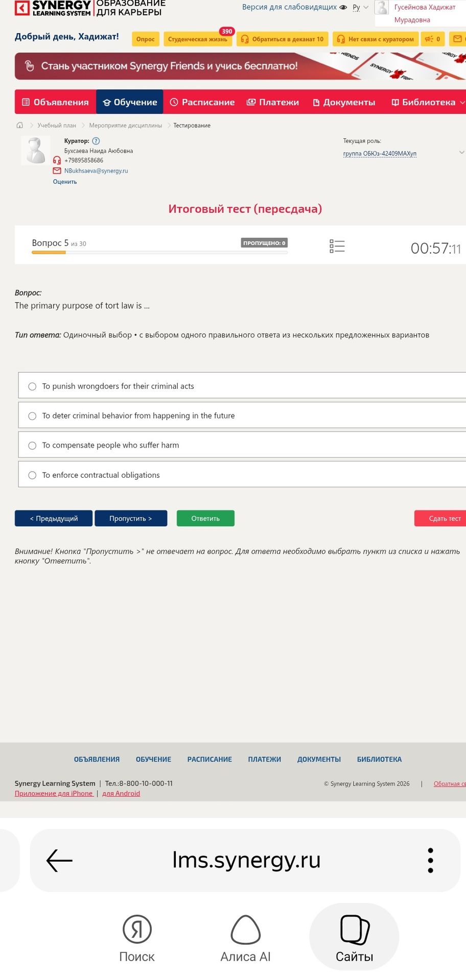Open Яндекс Поиск icon
Image resolution: width=466 pixels, height=980 pixels.
[137, 938]
